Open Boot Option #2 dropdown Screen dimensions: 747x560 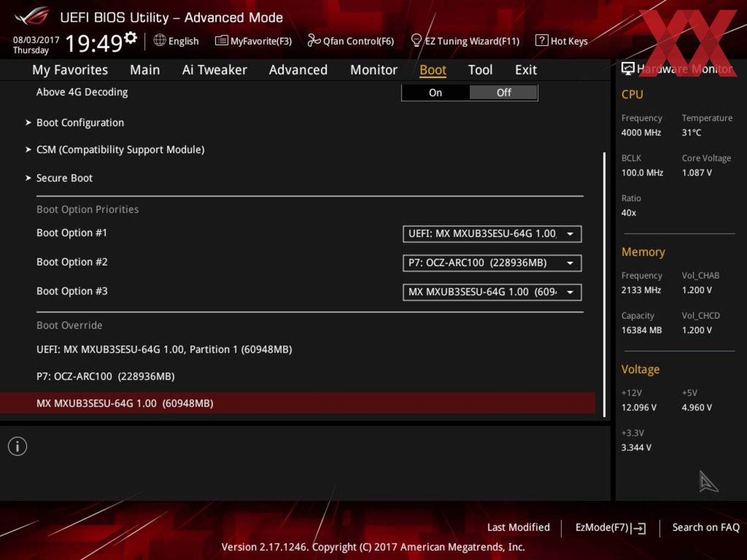click(492, 263)
